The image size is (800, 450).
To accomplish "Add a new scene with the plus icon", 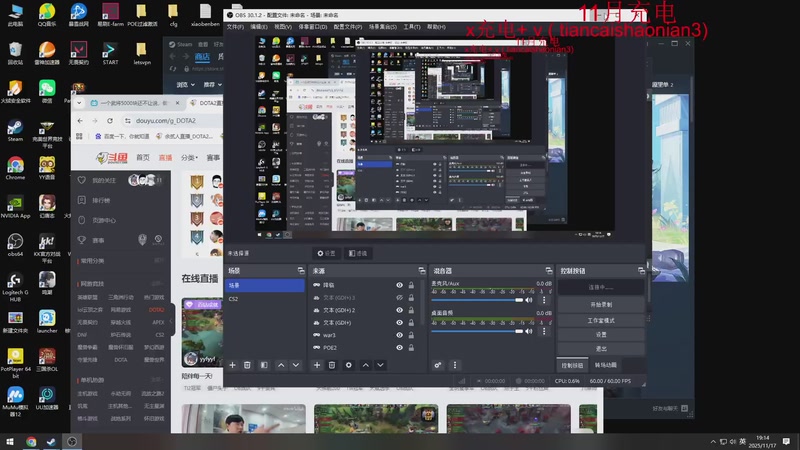I will coord(233,365).
